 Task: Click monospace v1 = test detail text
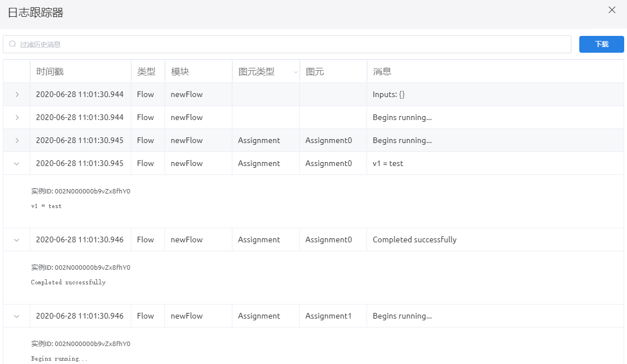coord(47,206)
